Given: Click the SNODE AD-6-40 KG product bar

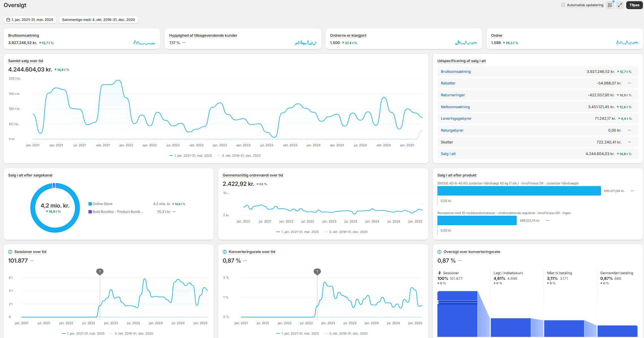Looking at the screenshot, I should 519,191.
